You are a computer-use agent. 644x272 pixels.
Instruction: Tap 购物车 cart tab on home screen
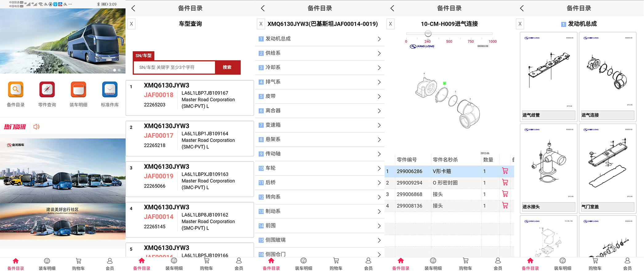(78, 264)
